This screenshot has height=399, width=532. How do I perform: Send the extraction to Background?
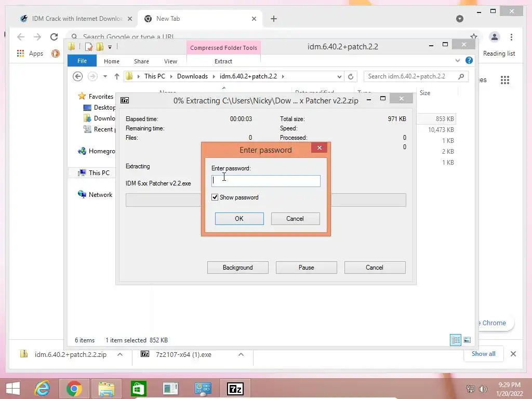pyautogui.click(x=237, y=268)
